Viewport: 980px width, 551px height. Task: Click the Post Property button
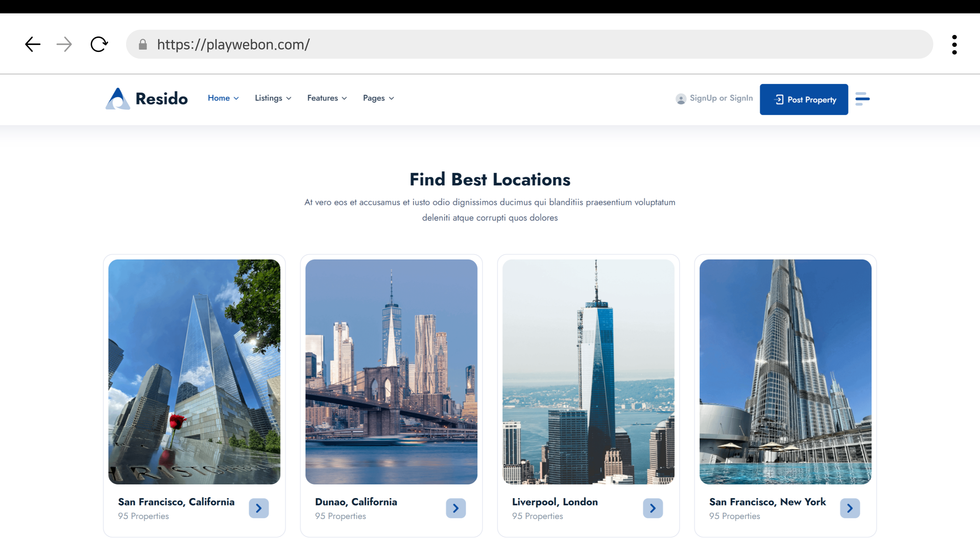click(803, 100)
